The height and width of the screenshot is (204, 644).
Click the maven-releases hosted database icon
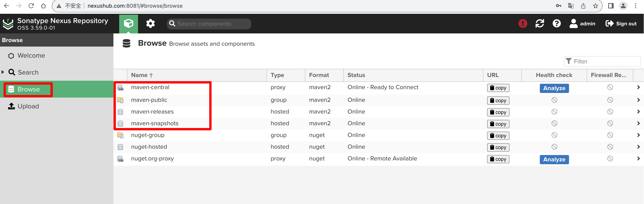pyautogui.click(x=121, y=112)
